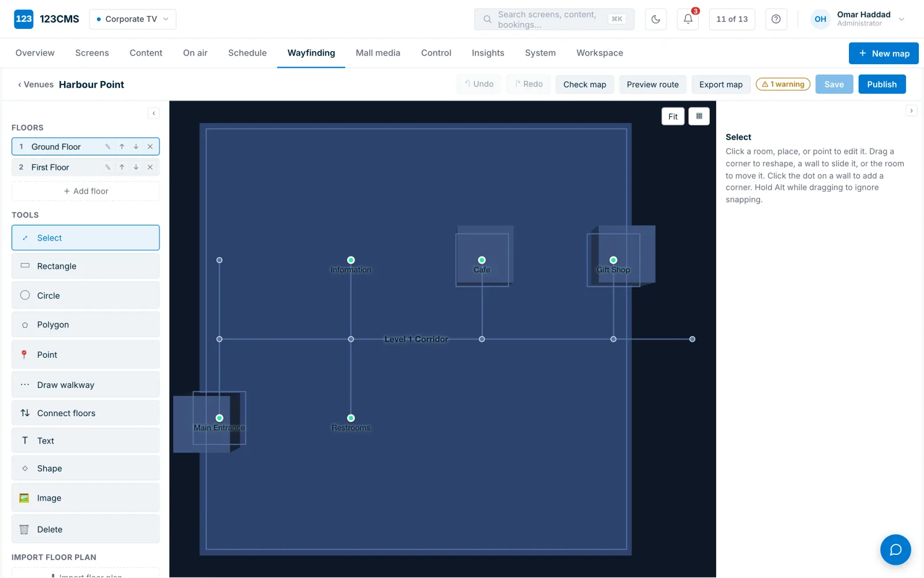The height and width of the screenshot is (578, 924).
Task: Activate the Delete tool
Action: point(85,529)
